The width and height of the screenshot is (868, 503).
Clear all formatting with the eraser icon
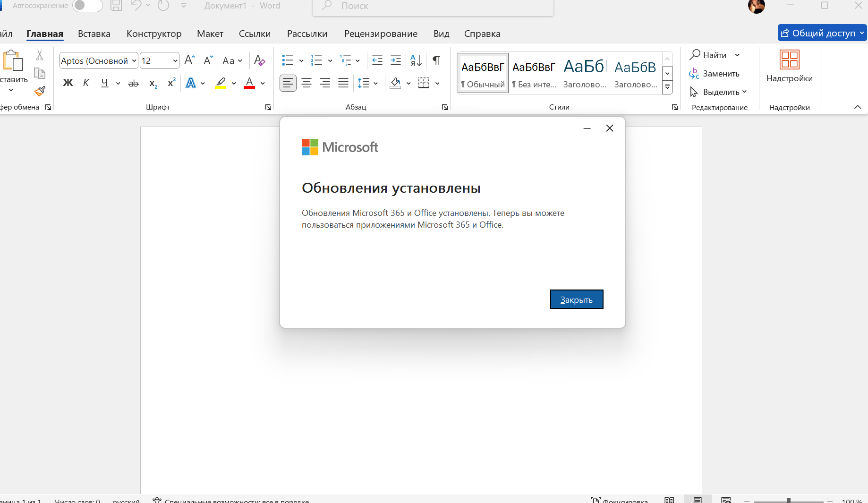259,60
